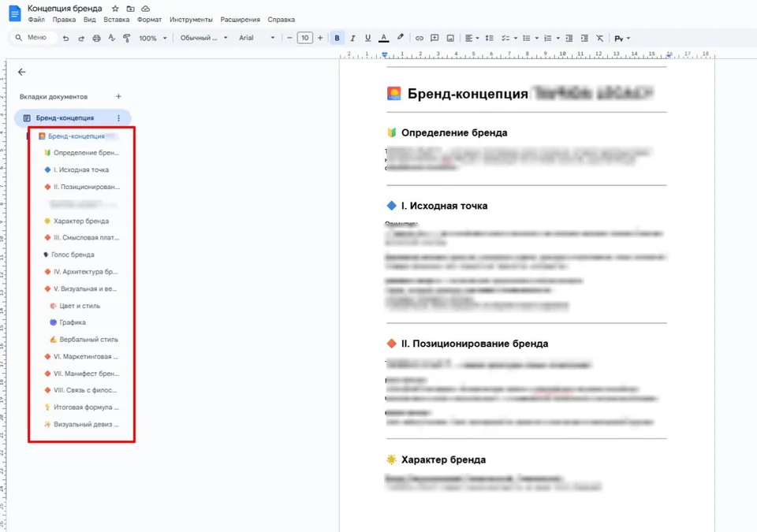757x532 pixels.
Task: Open the Инструменты menu
Action: 191,20
